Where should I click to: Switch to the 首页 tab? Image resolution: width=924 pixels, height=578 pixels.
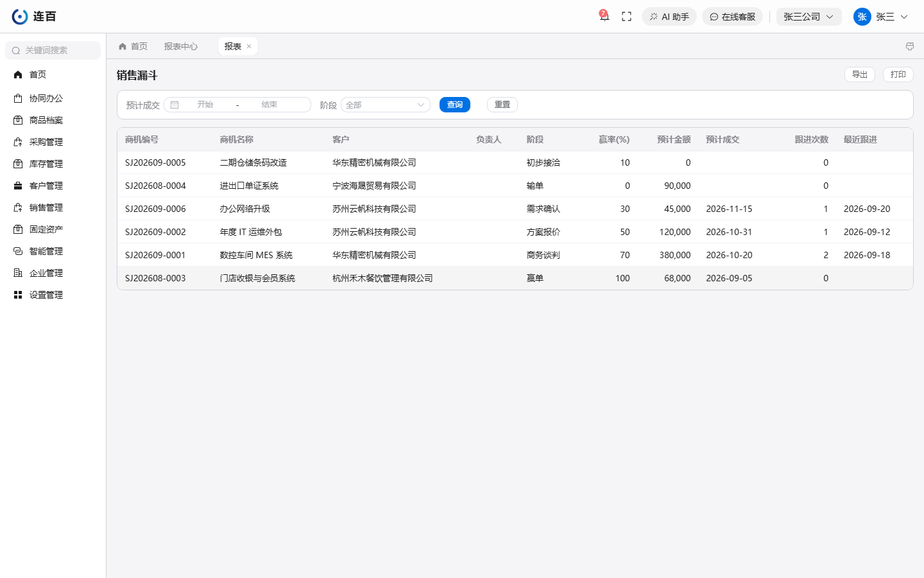pos(133,46)
